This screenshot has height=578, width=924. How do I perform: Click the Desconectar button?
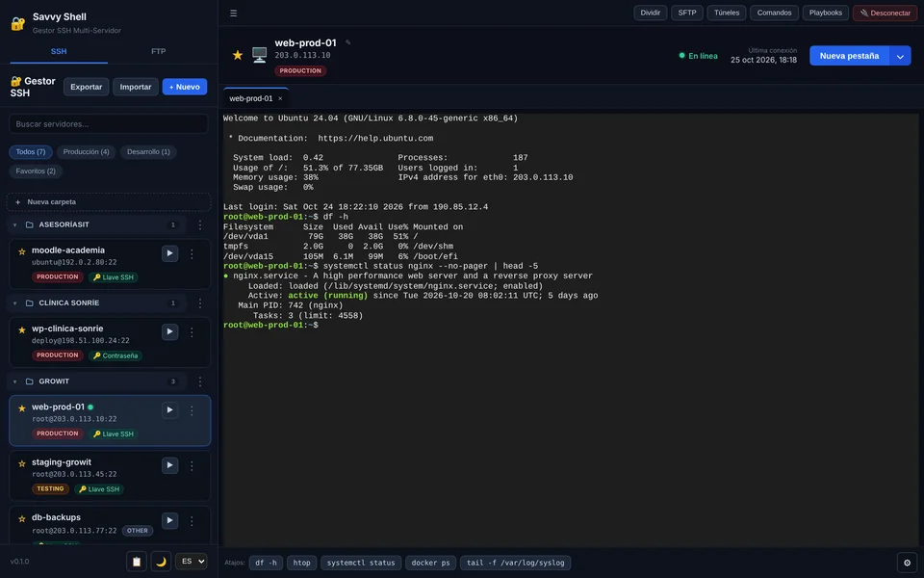click(x=885, y=13)
